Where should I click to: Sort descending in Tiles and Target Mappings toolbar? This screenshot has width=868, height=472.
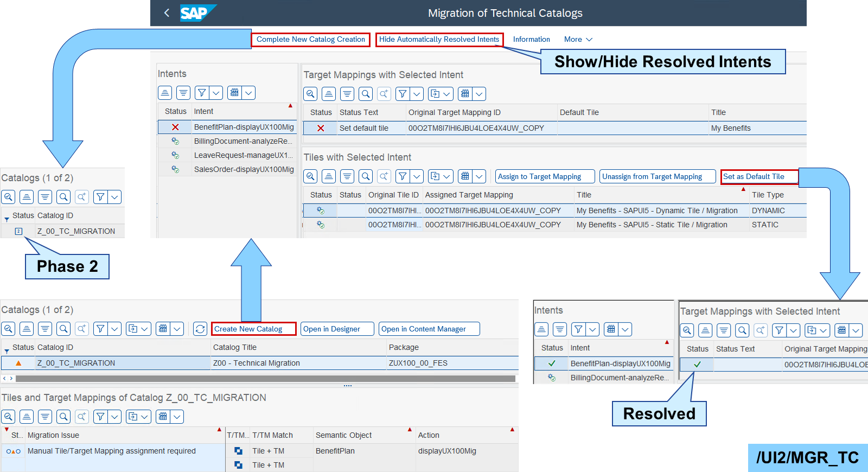[x=45, y=417]
